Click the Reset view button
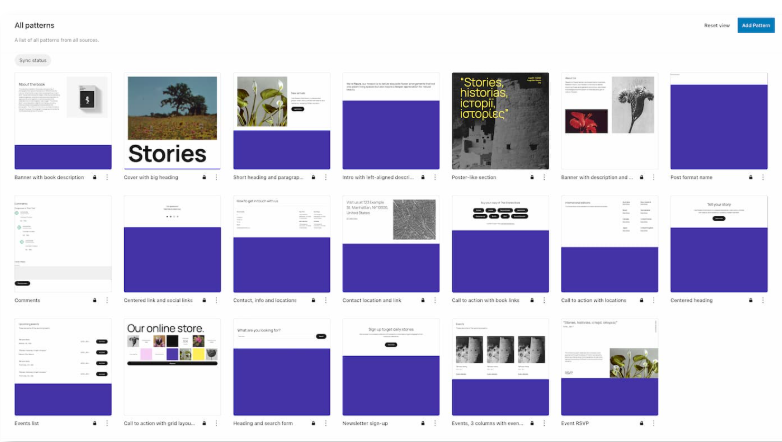The height and width of the screenshot is (442, 782). (x=717, y=25)
